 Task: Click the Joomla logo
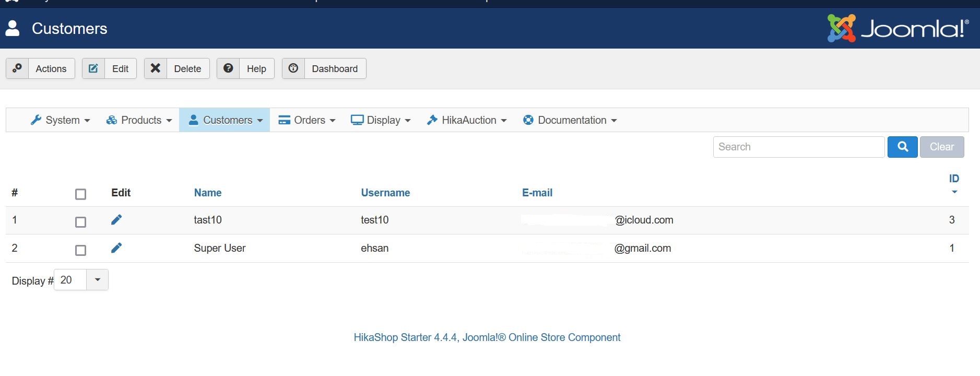coord(898,28)
